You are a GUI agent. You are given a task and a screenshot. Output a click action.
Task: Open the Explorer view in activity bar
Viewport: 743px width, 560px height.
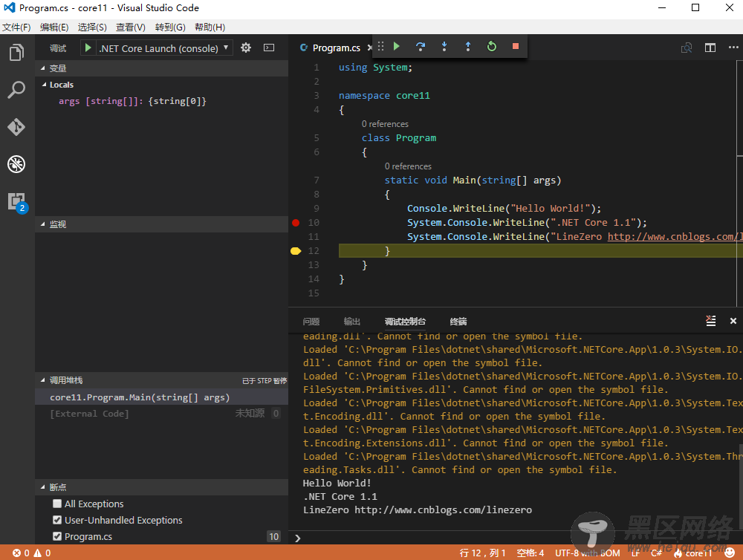[16, 52]
